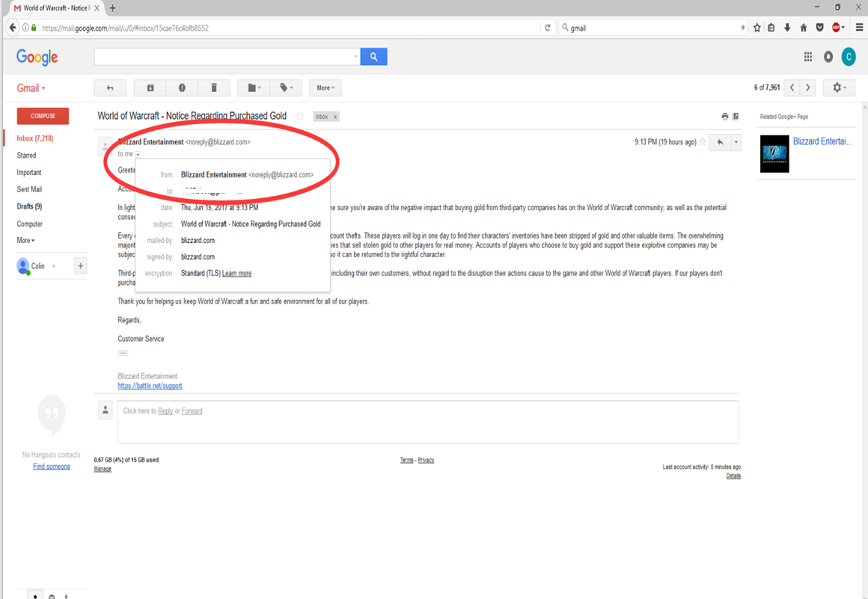Open Gmail dropdown menu
The height and width of the screenshot is (599, 868).
click(31, 88)
